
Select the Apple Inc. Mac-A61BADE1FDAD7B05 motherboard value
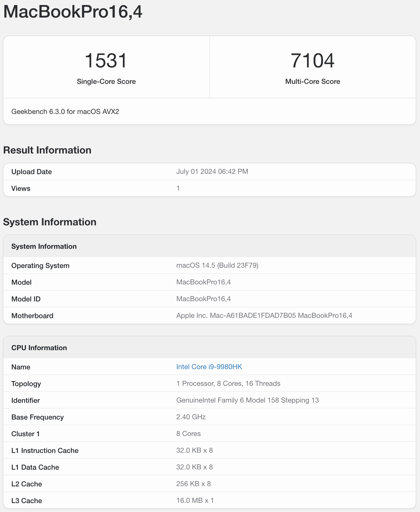pyautogui.click(x=264, y=315)
